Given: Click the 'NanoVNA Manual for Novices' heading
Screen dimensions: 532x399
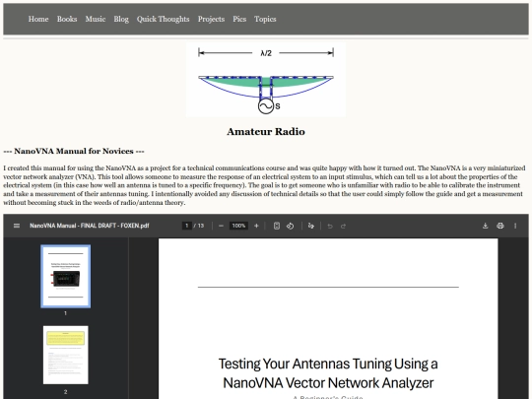Looking at the screenshot, I should 74,152.
